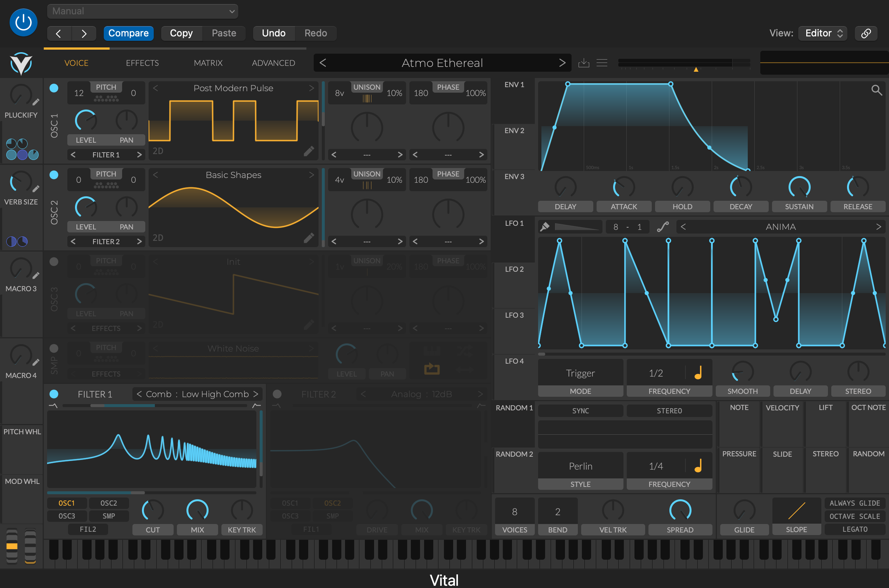Disable oscillator 2 power toggle
Viewport: 889px width, 588px height.
point(54,175)
